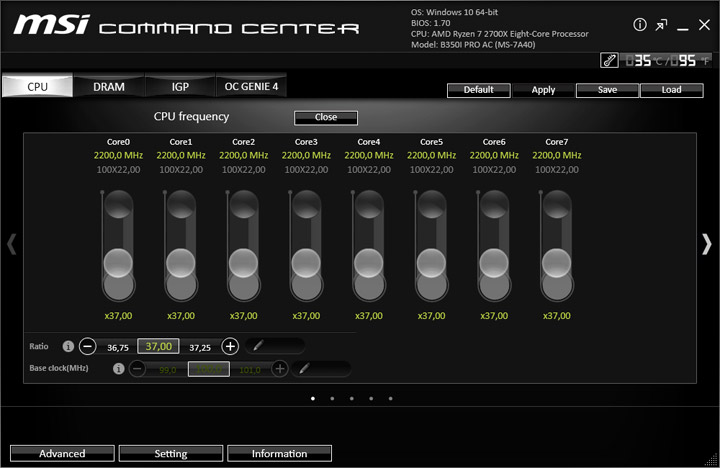Click the Core0 label
This screenshot has width=720, height=468.
point(118,142)
